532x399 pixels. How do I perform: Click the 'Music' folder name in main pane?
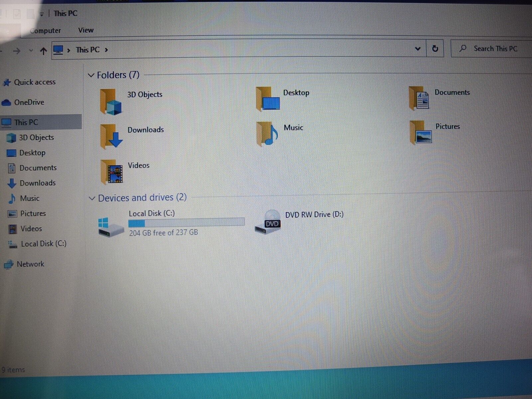coord(293,128)
